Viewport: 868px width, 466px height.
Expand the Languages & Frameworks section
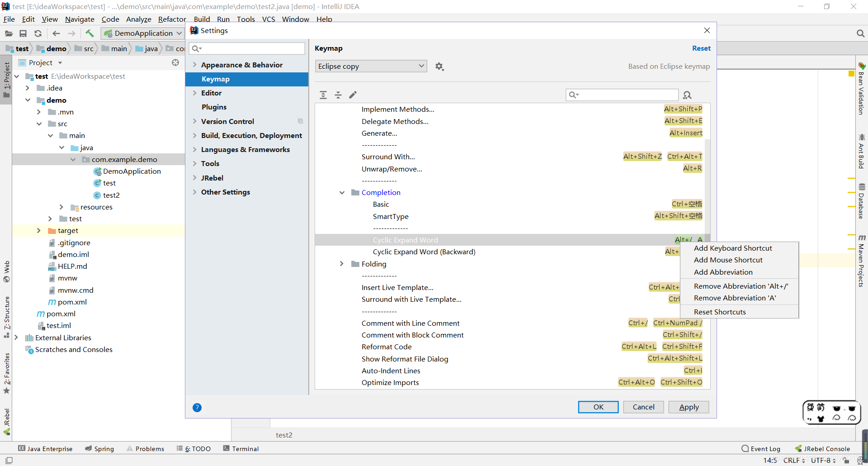click(x=195, y=150)
